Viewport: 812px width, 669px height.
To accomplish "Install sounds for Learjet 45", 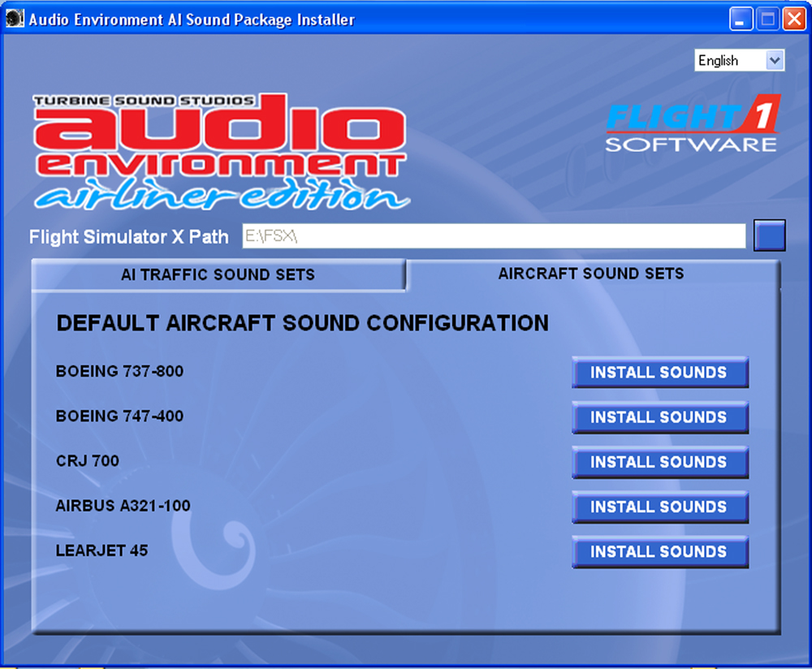I will 659,552.
